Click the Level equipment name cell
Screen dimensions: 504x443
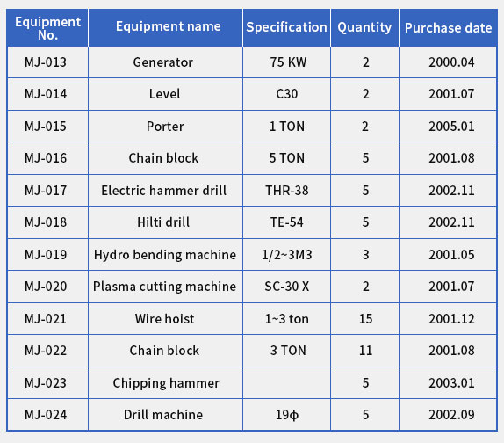[166, 94]
